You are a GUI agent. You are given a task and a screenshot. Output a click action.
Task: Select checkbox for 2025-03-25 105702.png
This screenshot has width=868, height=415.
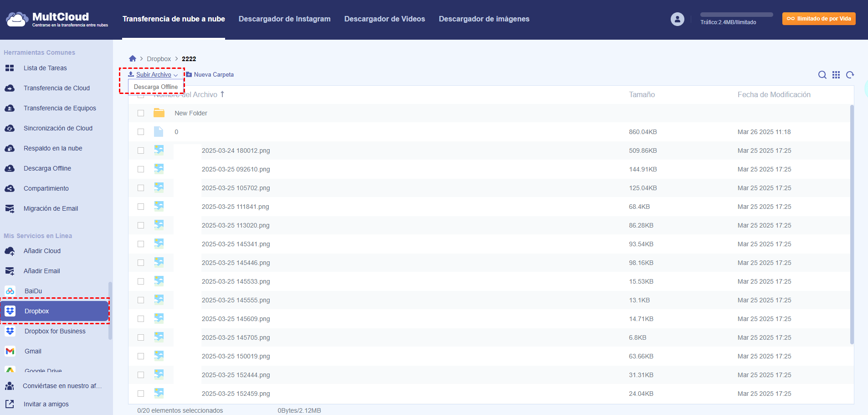tap(141, 188)
